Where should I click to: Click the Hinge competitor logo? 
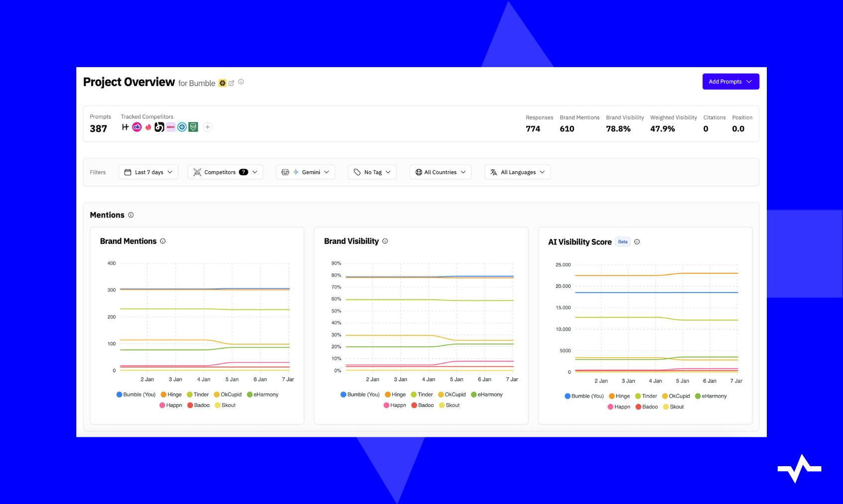125,127
